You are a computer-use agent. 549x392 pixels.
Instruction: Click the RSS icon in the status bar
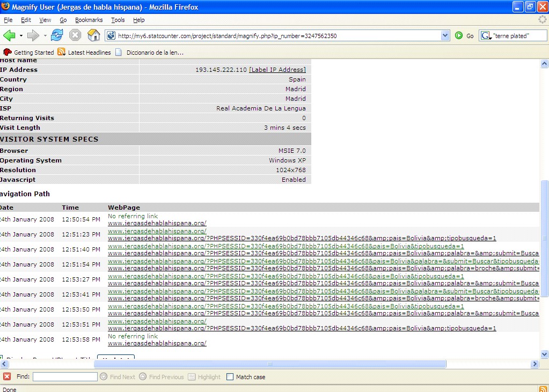click(544, 389)
